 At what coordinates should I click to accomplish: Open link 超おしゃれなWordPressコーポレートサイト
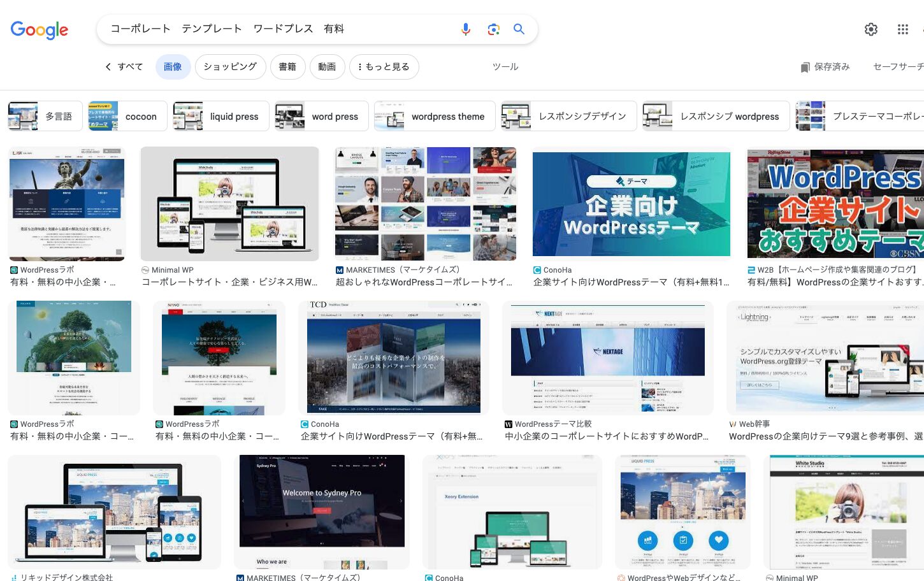point(424,282)
